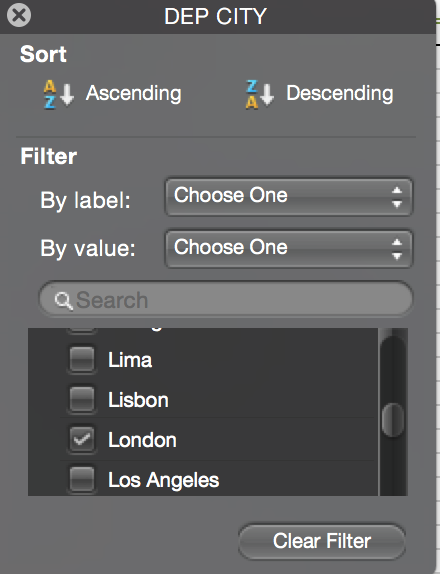The width and height of the screenshot is (440, 574).
Task: Click the A-Z ascending sort icon
Action: 59,94
